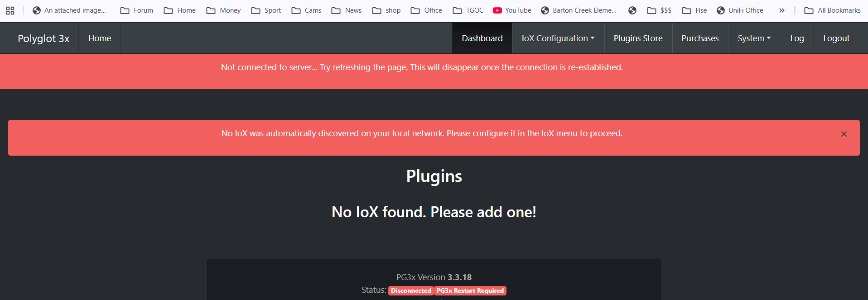Open the All Bookmarks folder

pyautogui.click(x=832, y=10)
